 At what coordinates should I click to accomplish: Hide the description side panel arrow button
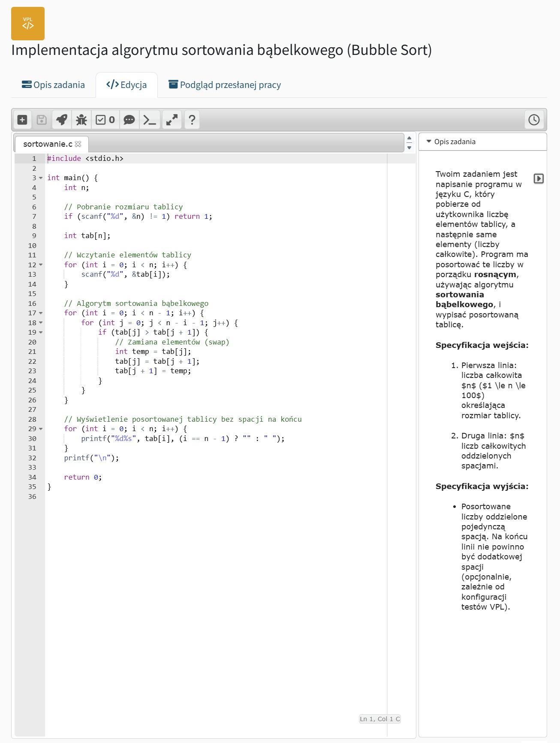(x=539, y=178)
